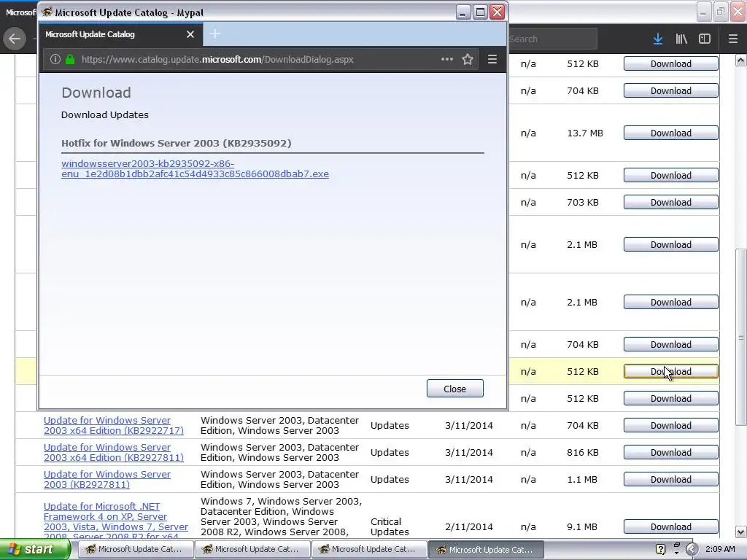The image size is (747, 560).
Task: Expand hidden tray icons with the arrow
Action: [692, 549]
